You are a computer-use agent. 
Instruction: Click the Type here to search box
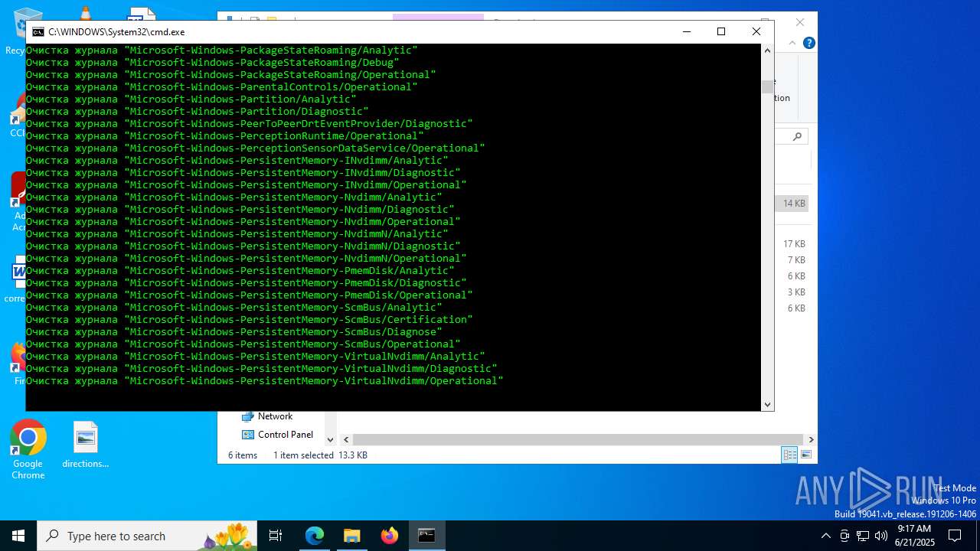pos(147,536)
